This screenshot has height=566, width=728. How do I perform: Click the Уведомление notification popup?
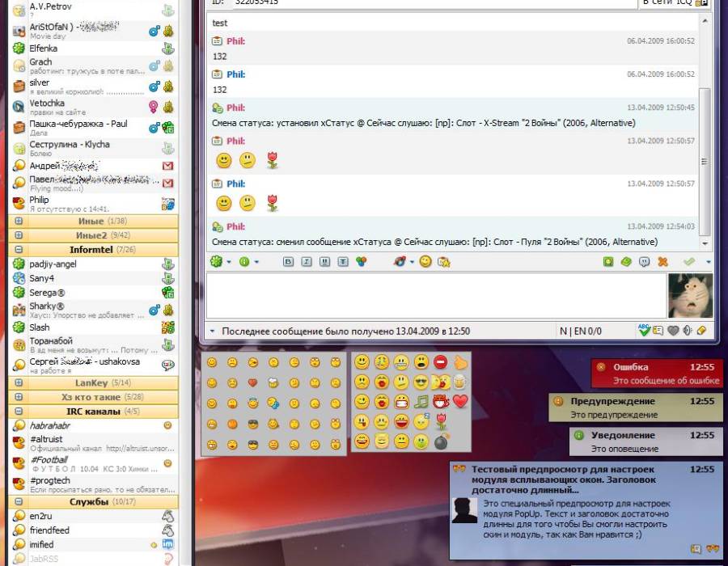(645, 441)
